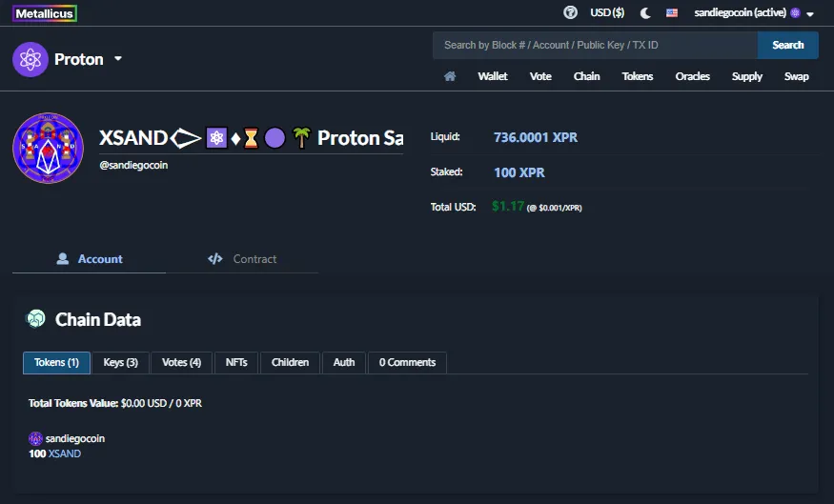Click the Metallicus logo

pyautogui.click(x=45, y=13)
